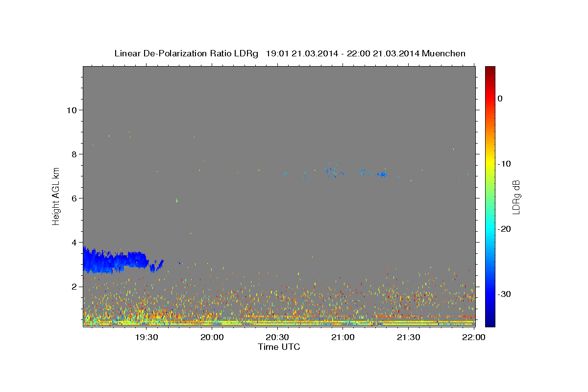Click the blue echo cluster near 7 km
The width and height of the screenshot is (588, 392).
[355, 172]
